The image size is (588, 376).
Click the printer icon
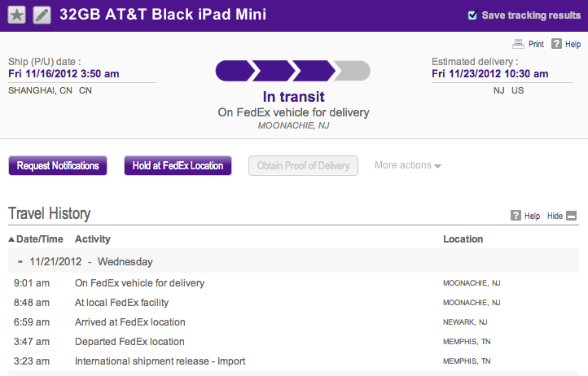[x=518, y=44]
